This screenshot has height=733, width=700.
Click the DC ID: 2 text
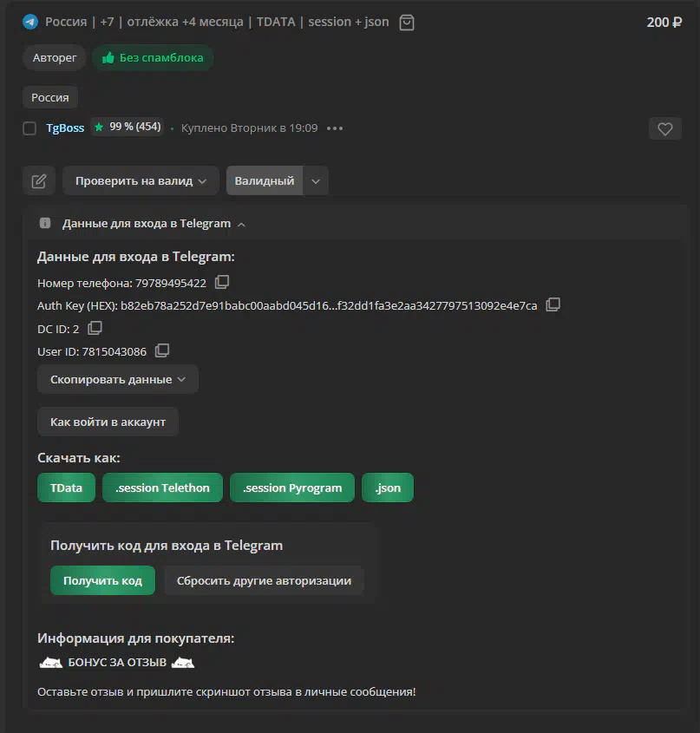click(x=58, y=329)
